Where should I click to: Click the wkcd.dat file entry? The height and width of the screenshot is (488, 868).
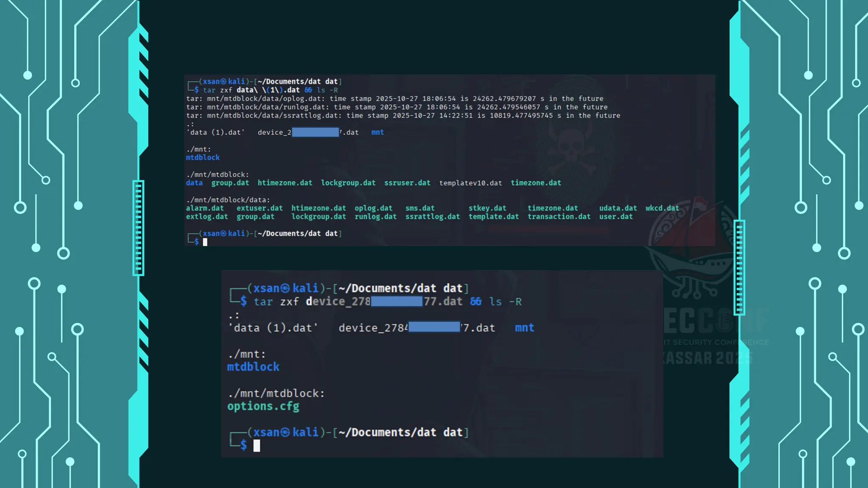(x=662, y=208)
